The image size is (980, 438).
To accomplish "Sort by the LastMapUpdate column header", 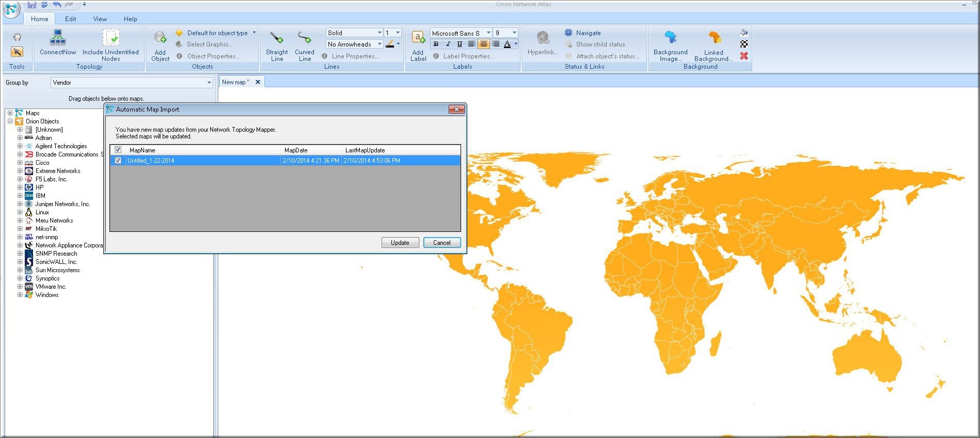I will 401,150.
